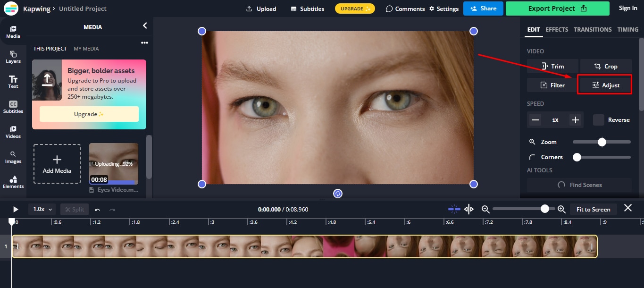
Task: Zoom in the timeline with magnifier plus
Action: pos(561,209)
